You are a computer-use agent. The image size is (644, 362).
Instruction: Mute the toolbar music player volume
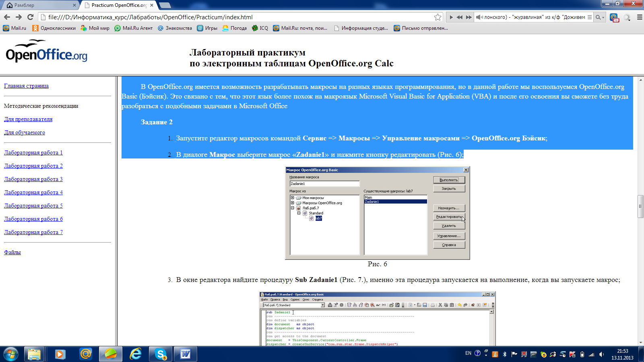coord(479,17)
